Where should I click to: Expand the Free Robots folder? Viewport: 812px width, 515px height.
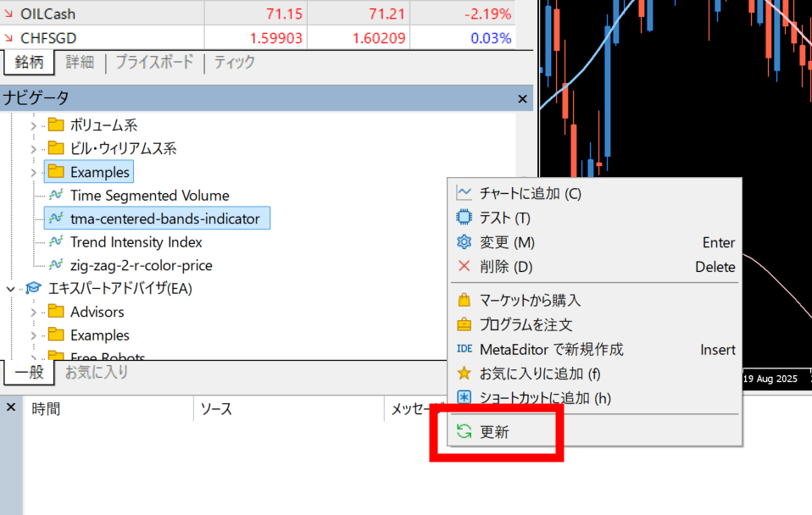(33, 357)
